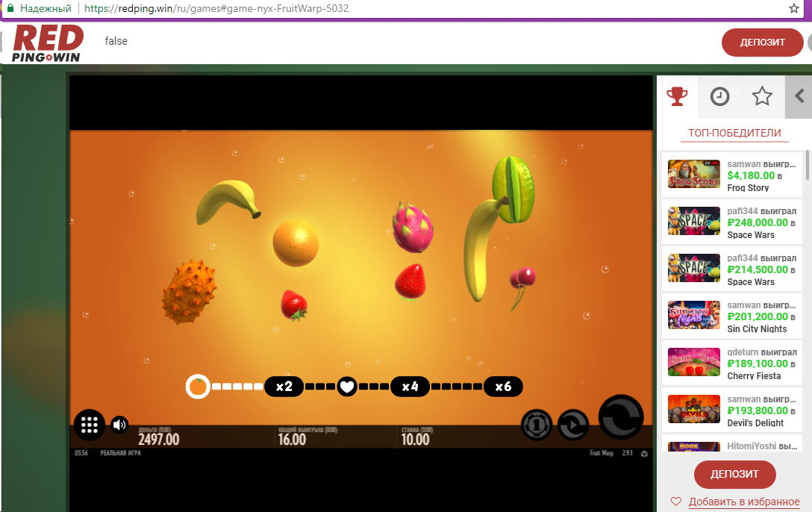Select the redping.win URL address field
The image size is (812, 512).
[216, 8]
